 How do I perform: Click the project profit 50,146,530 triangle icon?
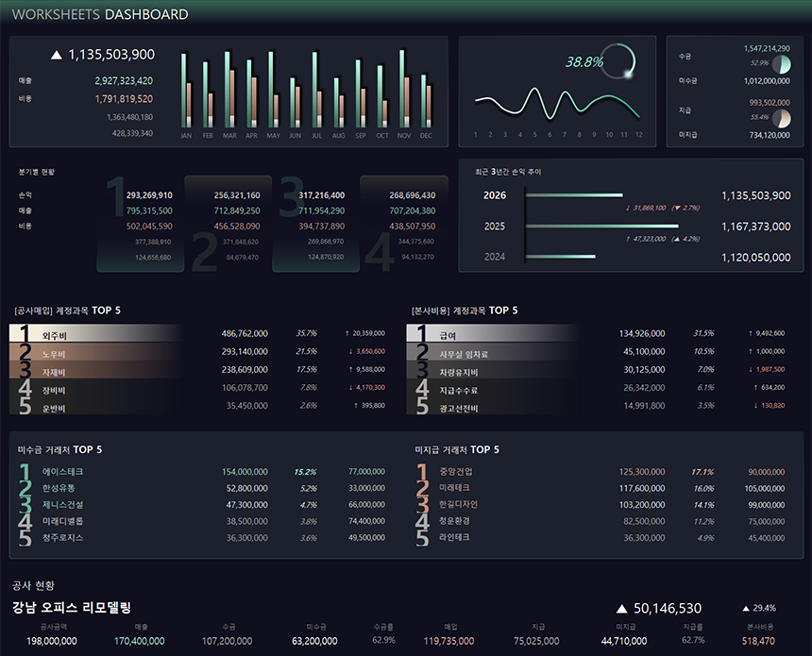tap(622, 609)
